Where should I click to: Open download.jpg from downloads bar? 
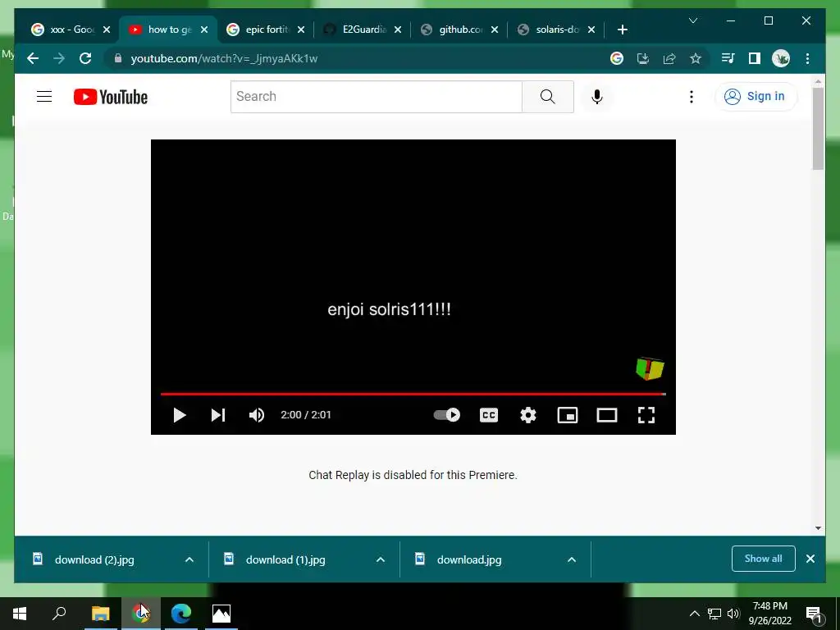pos(469,559)
